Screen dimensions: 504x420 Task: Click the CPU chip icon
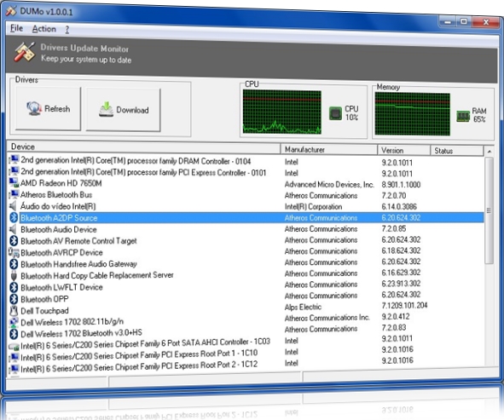tap(335, 113)
